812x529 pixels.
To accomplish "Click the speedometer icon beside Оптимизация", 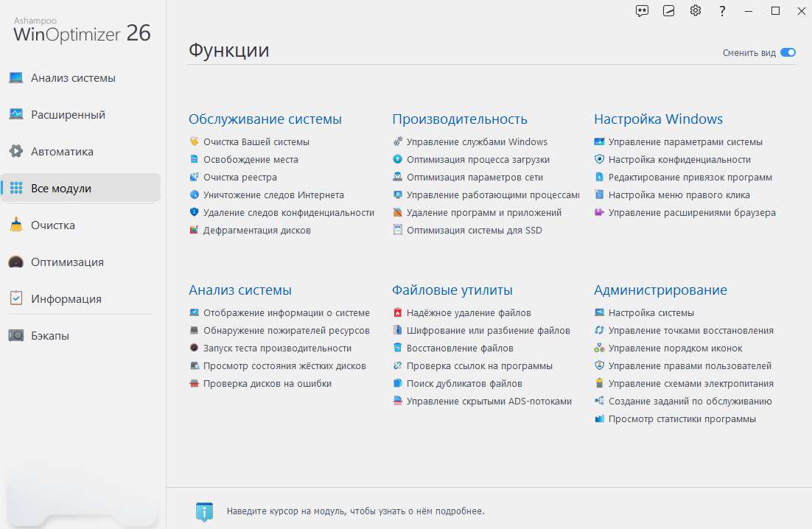I will (x=16, y=262).
